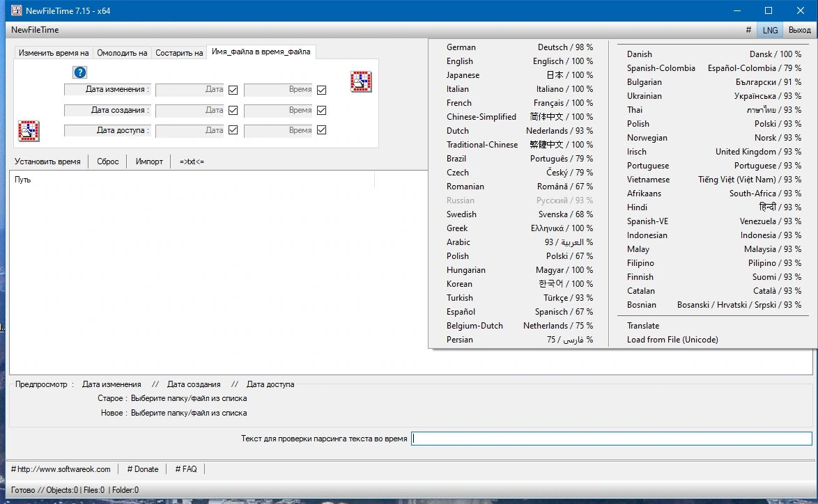Close the LNG language menu
The width and height of the screenshot is (818, 504).
click(770, 30)
